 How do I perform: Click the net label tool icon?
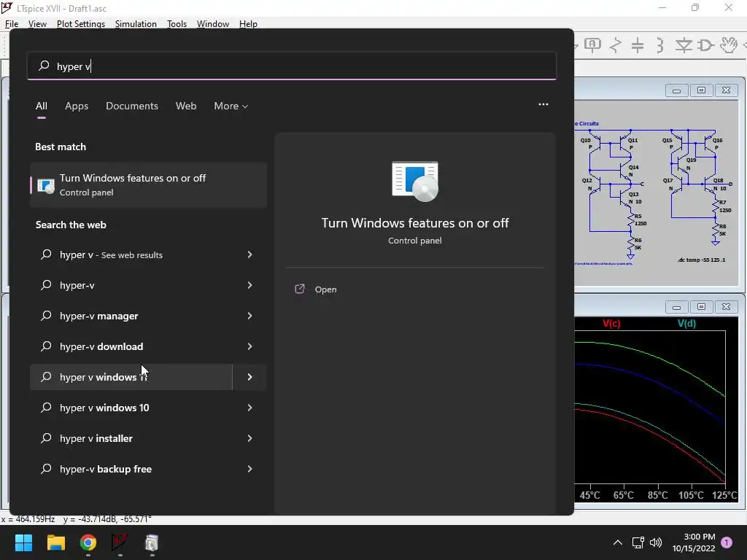coord(592,45)
